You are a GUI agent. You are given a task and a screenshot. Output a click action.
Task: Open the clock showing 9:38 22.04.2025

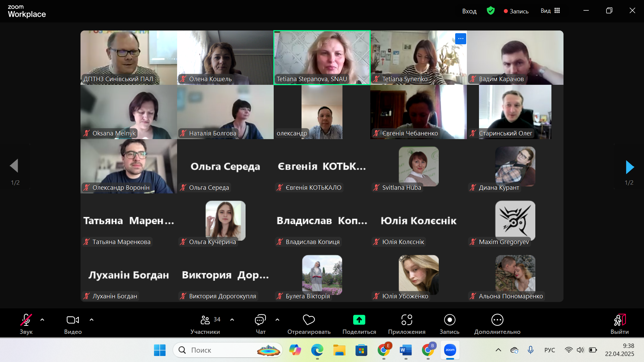[x=620, y=350]
